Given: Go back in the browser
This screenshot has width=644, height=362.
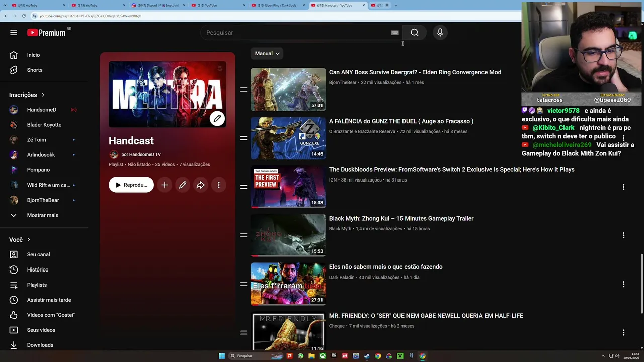Looking at the screenshot, I should click(x=6, y=16).
